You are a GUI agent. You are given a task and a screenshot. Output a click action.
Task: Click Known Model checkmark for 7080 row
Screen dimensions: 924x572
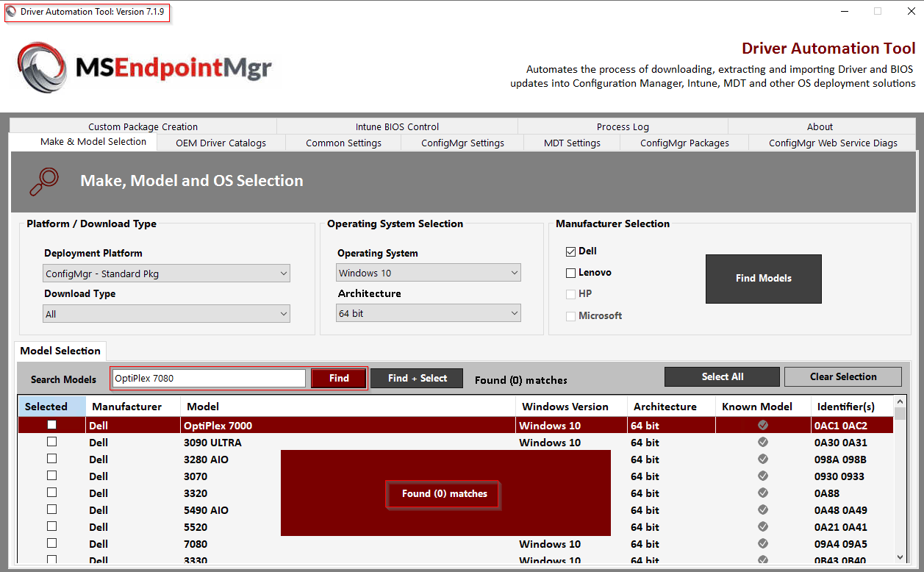coord(763,543)
